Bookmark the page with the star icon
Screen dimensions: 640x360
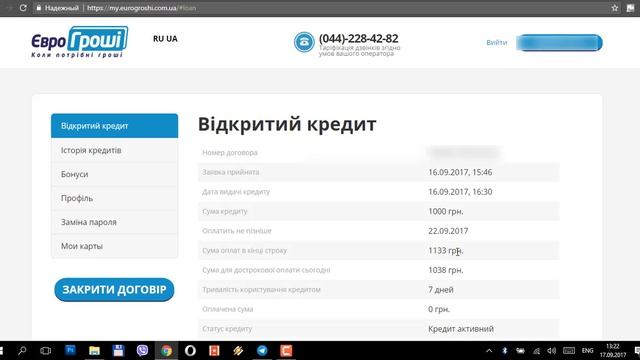click(615, 8)
